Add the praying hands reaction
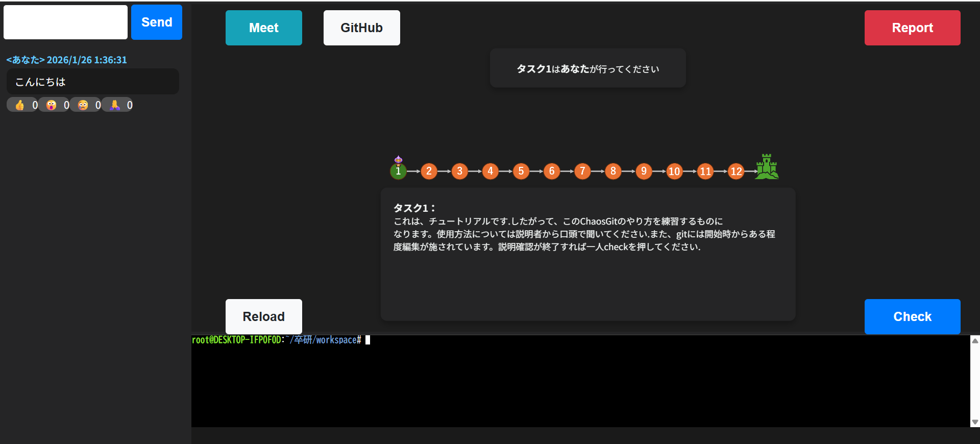 [x=115, y=105]
